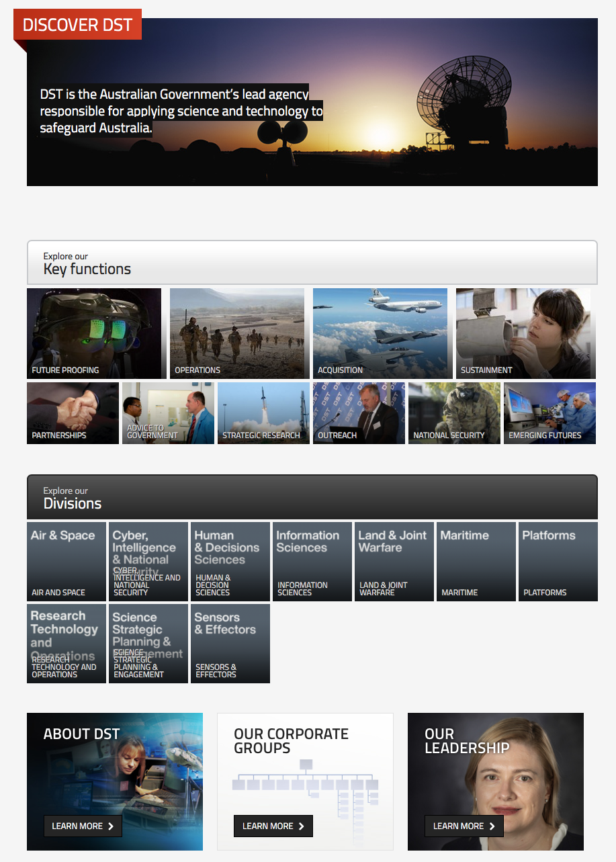
Task: Select the Operations key function image
Action: (236, 333)
